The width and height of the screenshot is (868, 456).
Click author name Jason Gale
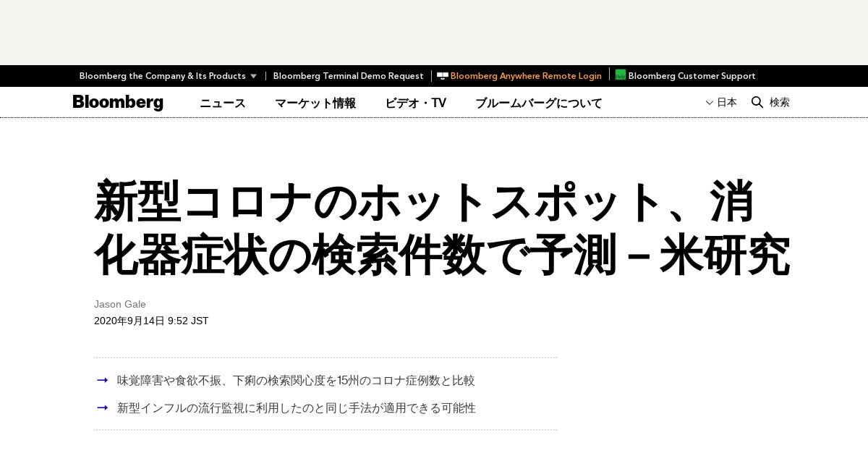120,304
